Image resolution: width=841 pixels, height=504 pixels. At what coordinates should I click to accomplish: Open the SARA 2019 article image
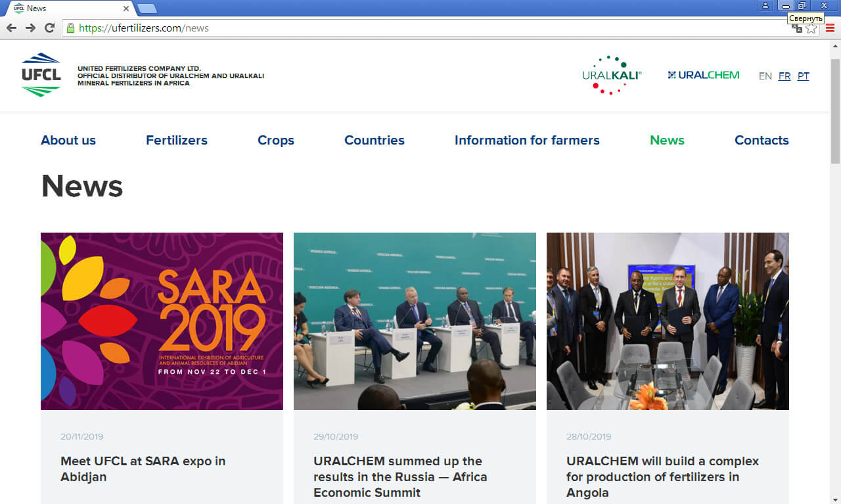pyautogui.click(x=162, y=321)
